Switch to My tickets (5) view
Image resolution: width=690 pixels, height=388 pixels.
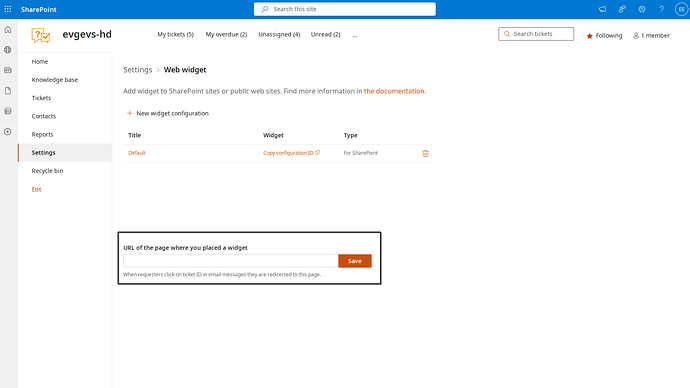click(x=176, y=34)
